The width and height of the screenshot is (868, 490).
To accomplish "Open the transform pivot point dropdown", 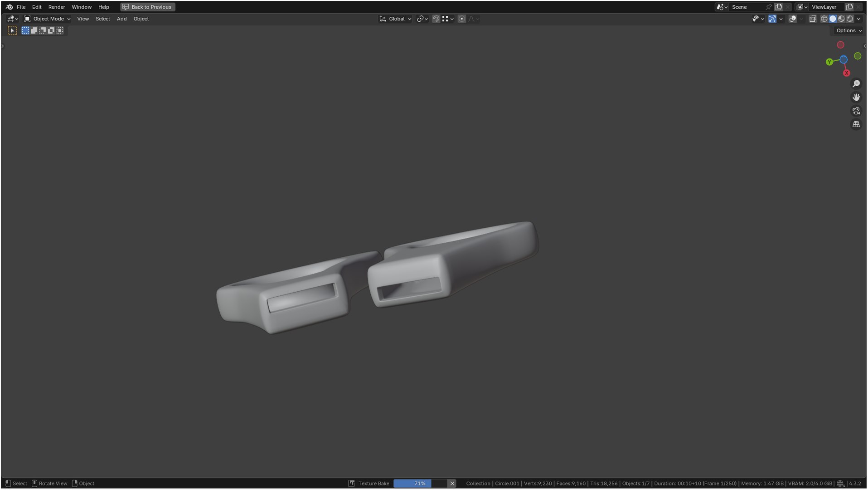I will tap(422, 19).
